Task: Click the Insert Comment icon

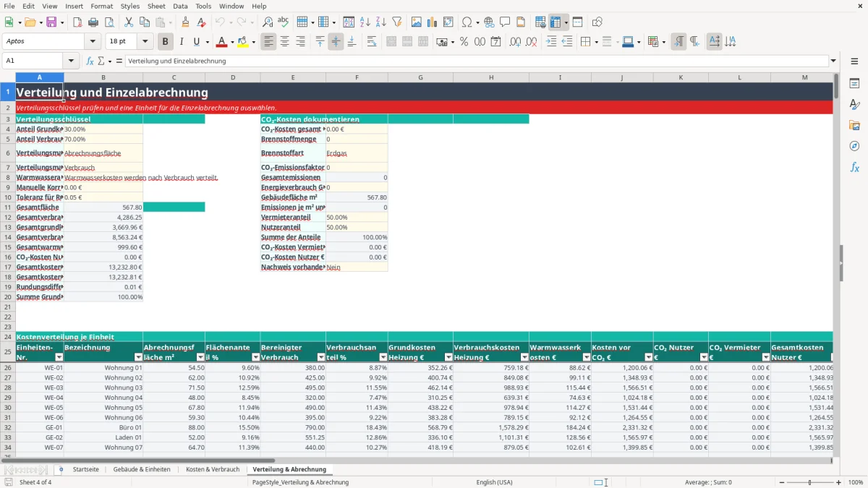Action: click(505, 22)
